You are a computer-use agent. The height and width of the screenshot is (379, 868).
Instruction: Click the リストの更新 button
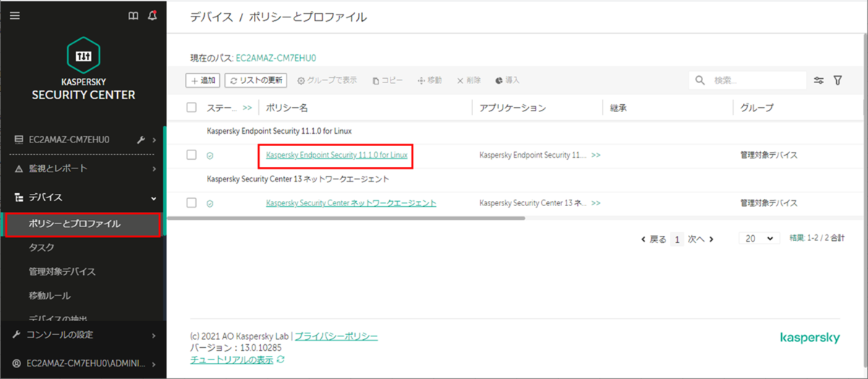tap(256, 80)
